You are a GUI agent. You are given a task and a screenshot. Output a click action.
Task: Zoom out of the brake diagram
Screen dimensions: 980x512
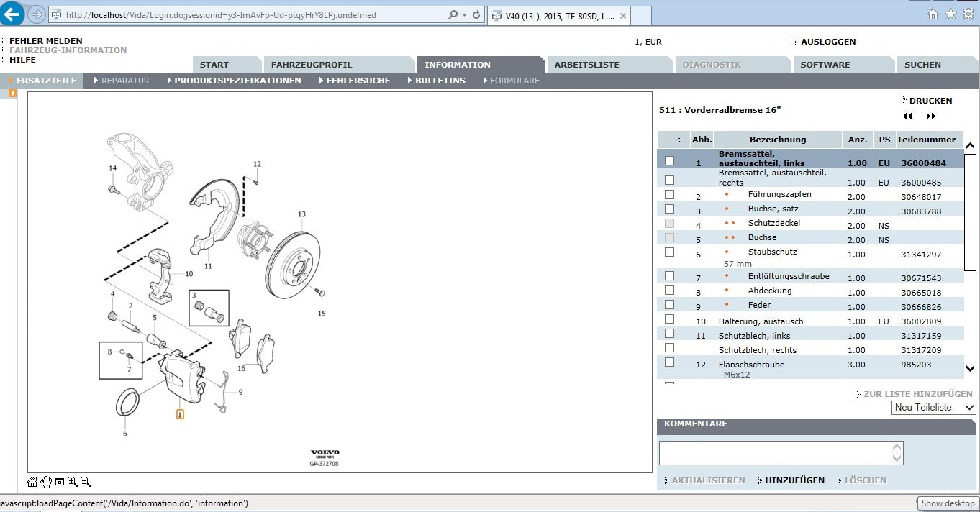pyautogui.click(x=86, y=482)
